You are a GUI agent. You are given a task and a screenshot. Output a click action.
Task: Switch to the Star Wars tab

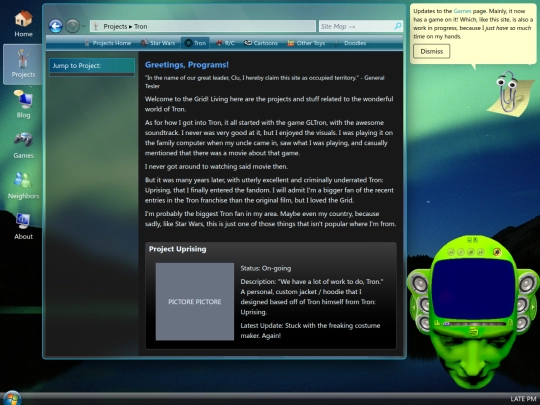[158, 43]
